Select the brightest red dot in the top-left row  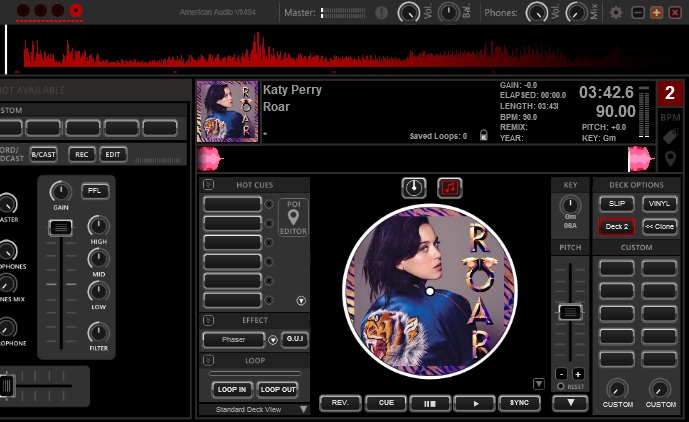click(76, 10)
